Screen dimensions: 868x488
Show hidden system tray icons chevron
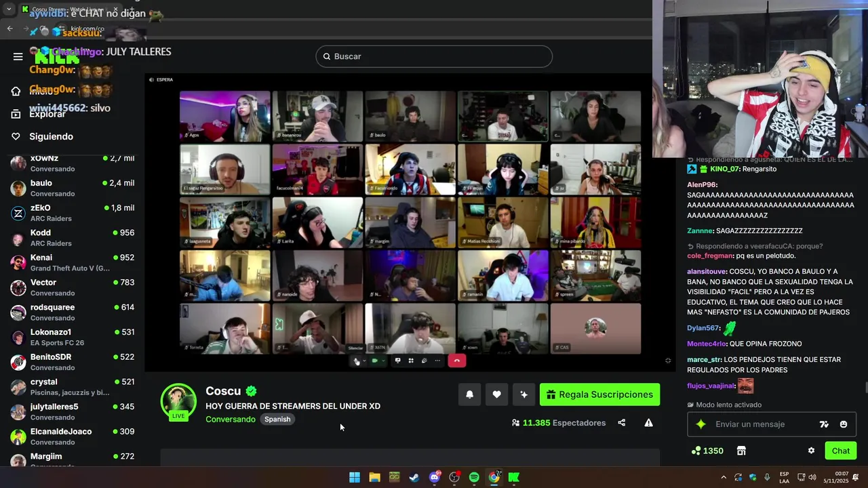pos(723,477)
